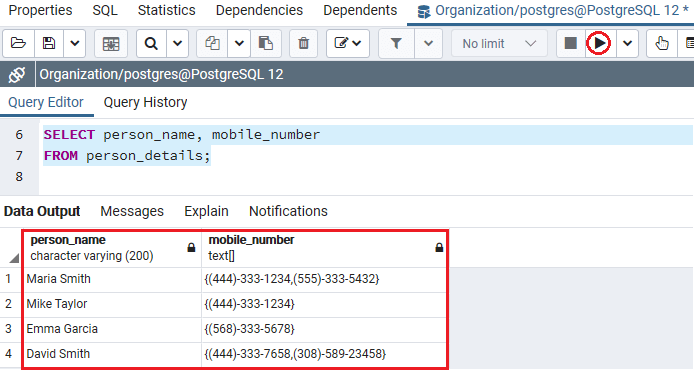The height and width of the screenshot is (373, 694).
Task: Expand the execute options dropdown arrow
Action: [628, 43]
